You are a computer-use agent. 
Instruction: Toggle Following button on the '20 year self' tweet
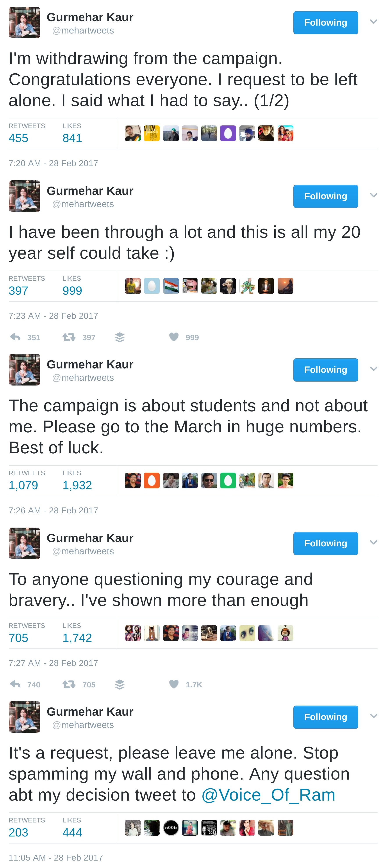point(326,196)
